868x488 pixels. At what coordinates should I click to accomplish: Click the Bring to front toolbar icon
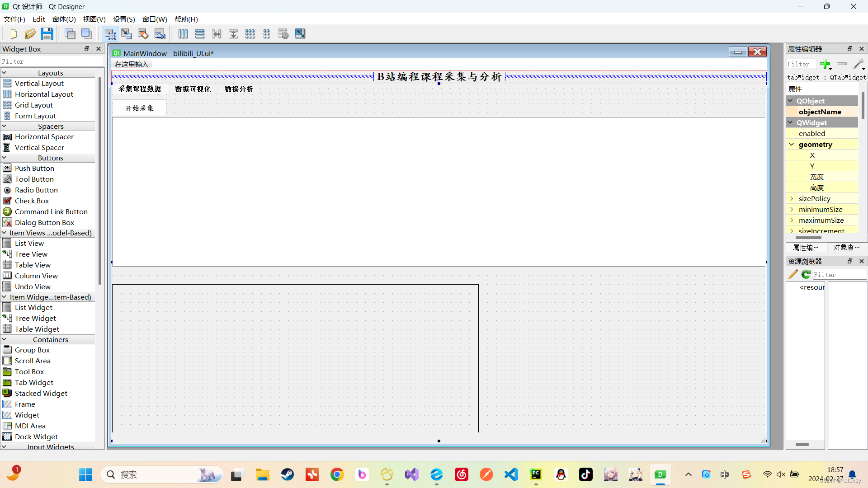(87, 34)
